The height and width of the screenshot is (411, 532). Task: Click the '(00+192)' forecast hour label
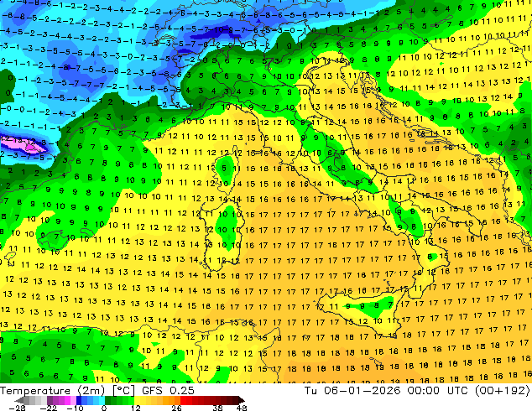502,391
